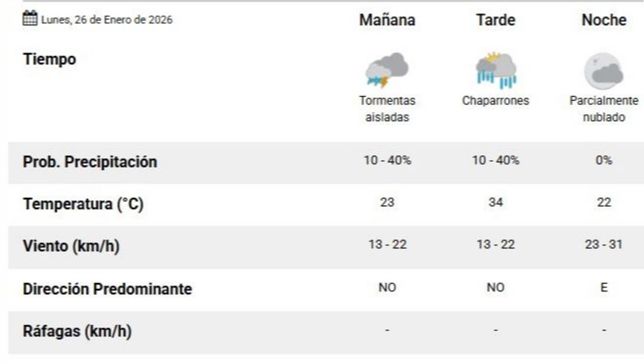Click the Parcialmente nublado label
The width and height of the screenshot is (644, 364).
[x=604, y=109]
